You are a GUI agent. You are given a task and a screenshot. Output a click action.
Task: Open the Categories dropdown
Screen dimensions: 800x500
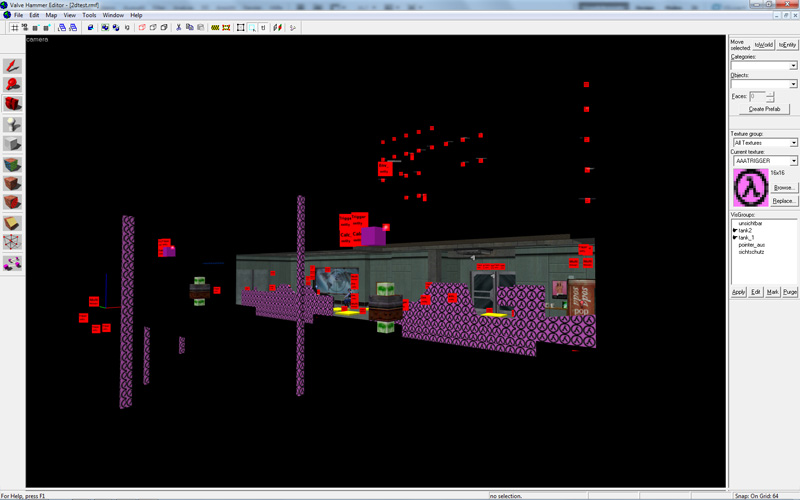(x=793, y=65)
